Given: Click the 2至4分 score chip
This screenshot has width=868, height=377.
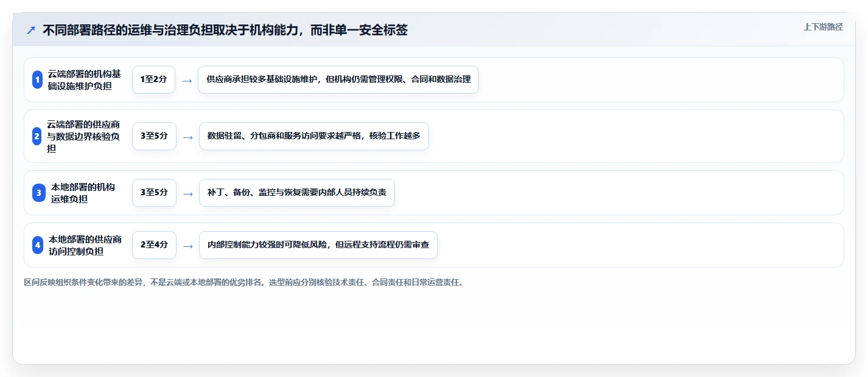Looking at the screenshot, I should (x=154, y=245).
